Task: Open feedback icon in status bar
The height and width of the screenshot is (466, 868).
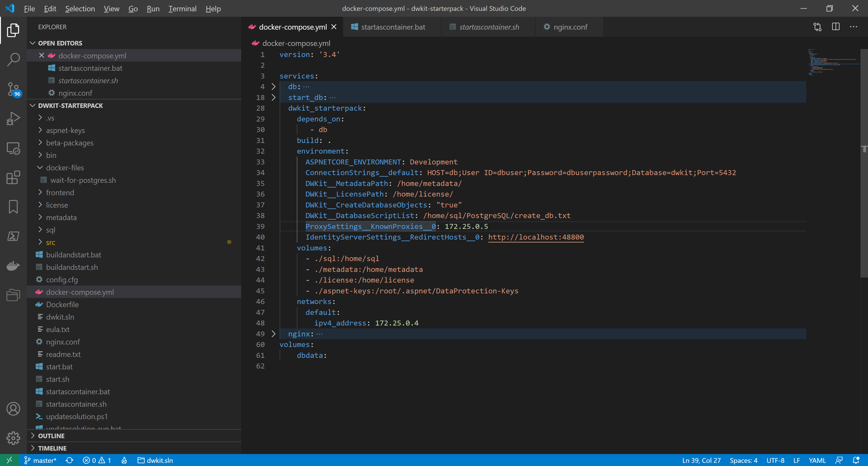Action: point(839,460)
